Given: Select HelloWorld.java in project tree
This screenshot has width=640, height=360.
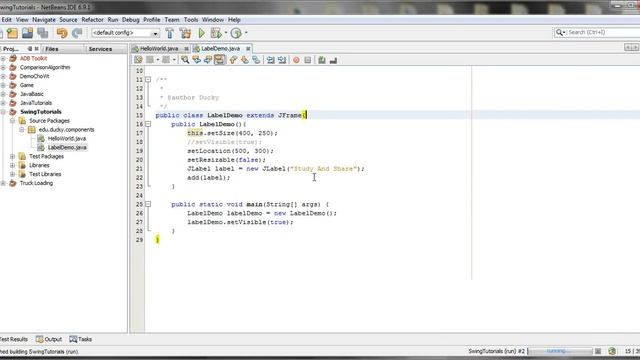Looking at the screenshot, I should (67, 138).
